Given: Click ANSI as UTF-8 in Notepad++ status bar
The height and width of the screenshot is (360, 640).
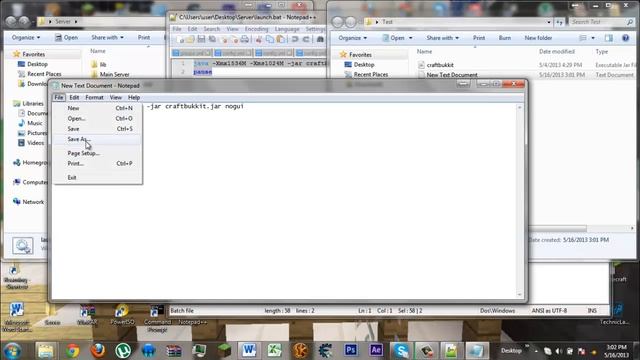Looking at the screenshot, I should pyautogui.click(x=549, y=311).
